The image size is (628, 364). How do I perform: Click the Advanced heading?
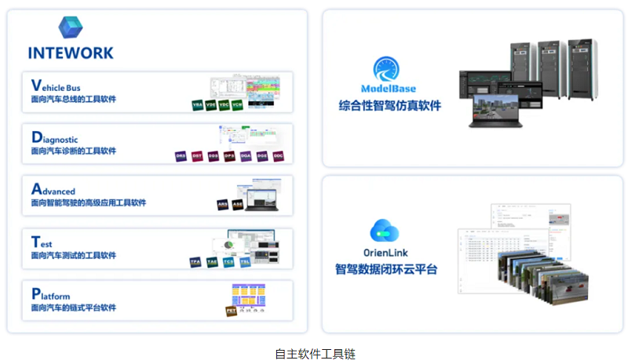53,189
